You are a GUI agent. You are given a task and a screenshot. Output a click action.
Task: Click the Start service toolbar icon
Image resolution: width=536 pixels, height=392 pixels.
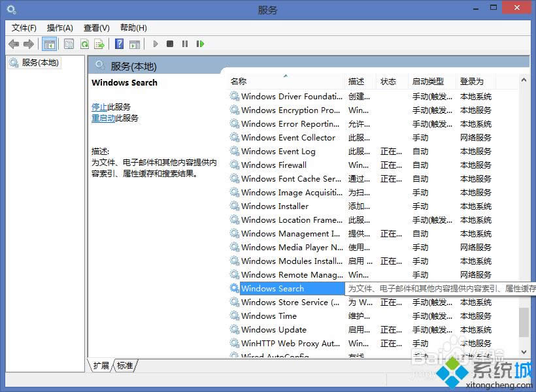pyautogui.click(x=155, y=44)
